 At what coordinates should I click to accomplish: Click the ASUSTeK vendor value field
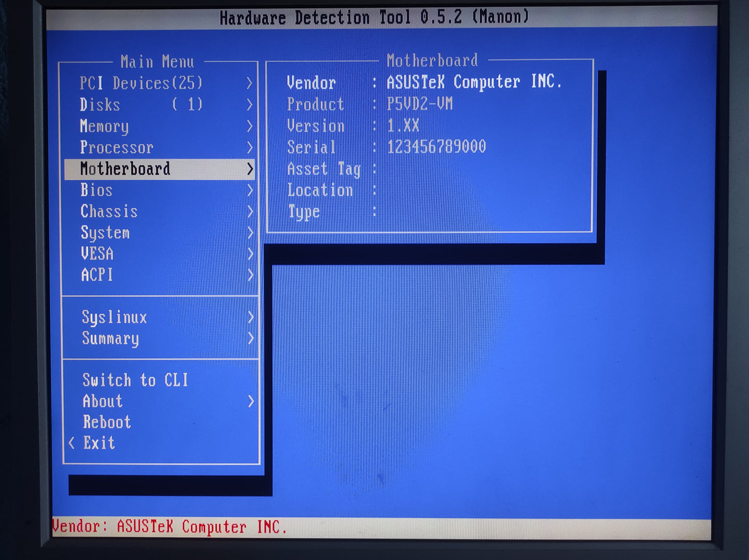click(474, 82)
